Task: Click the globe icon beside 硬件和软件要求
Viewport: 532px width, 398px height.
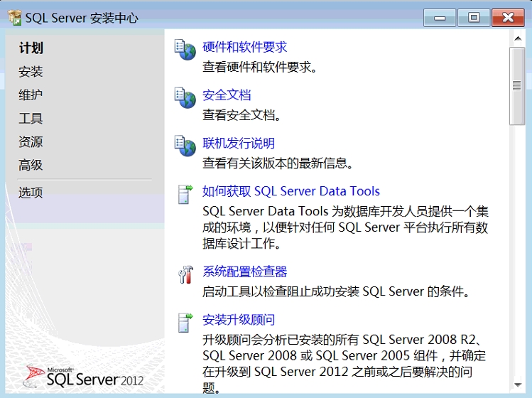Action: (185, 50)
